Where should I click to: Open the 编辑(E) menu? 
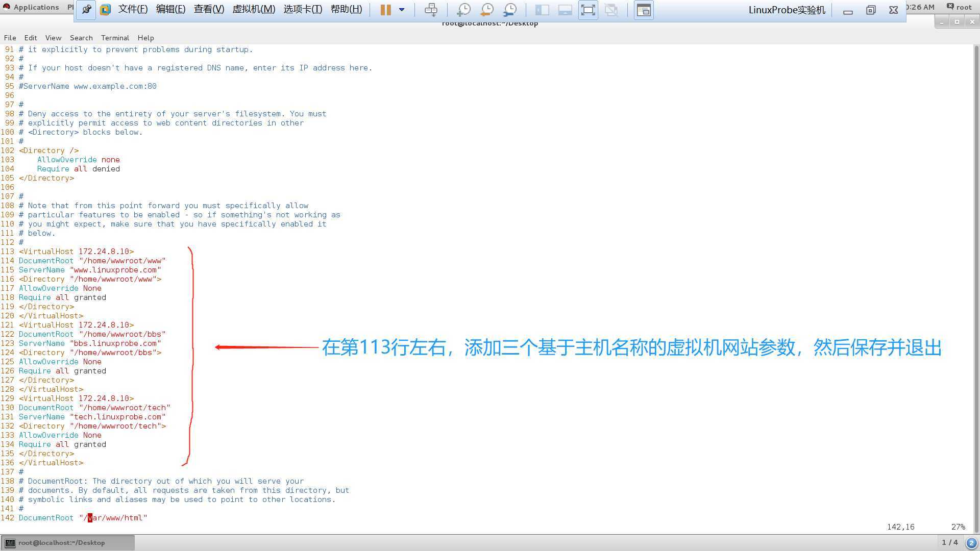pos(170,10)
